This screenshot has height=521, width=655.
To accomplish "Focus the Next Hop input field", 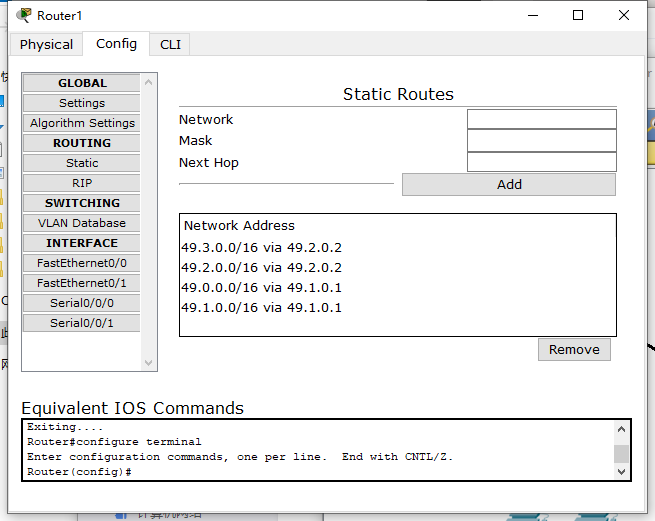I will (x=542, y=162).
